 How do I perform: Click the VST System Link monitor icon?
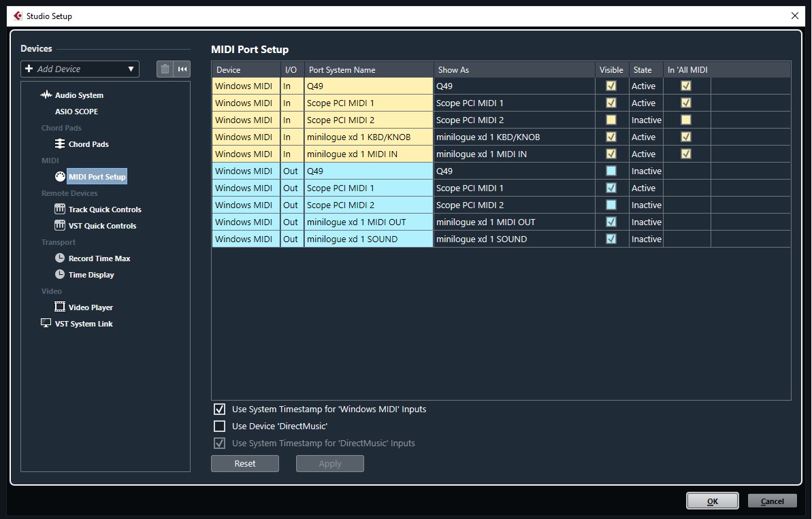coord(46,323)
